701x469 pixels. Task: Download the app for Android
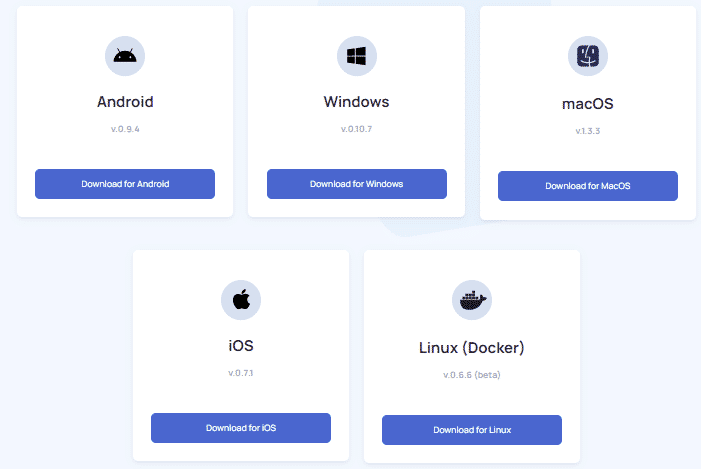pos(125,184)
